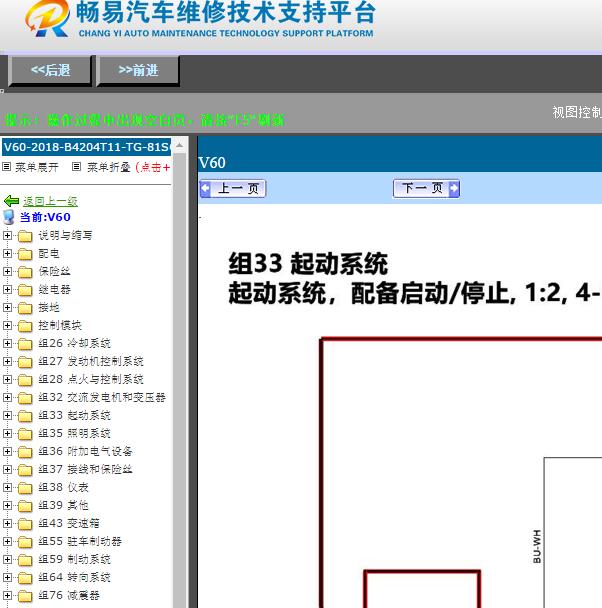Click the 当前:V60 computer icon
The image size is (602, 608).
(9, 217)
